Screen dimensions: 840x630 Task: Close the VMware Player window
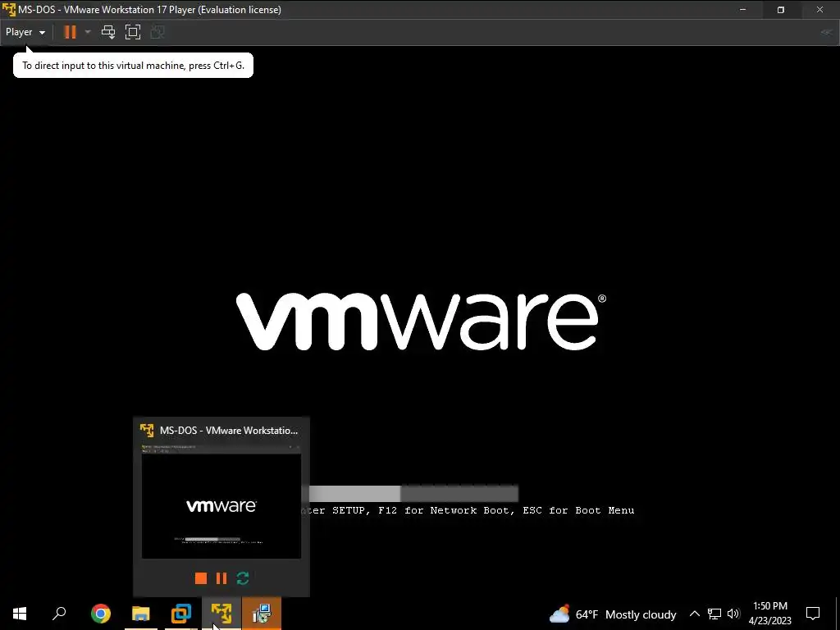pyautogui.click(x=819, y=10)
